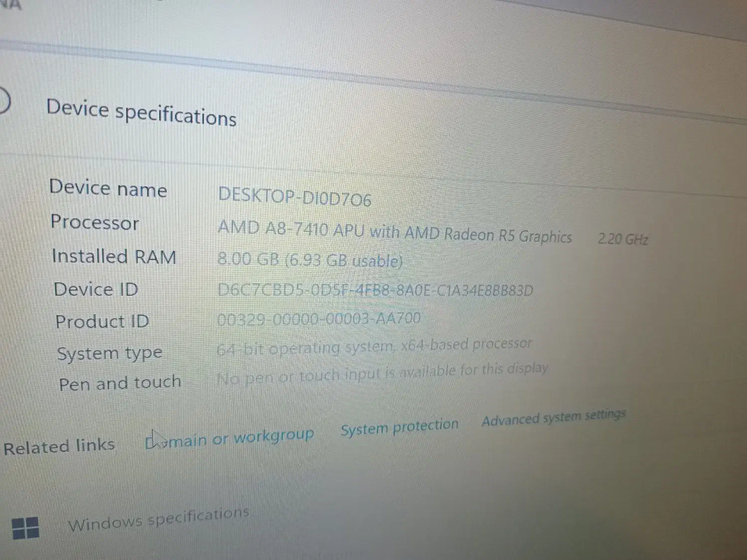Open the Domain or workgroup link
This screenshot has width=747, height=560.
(x=230, y=439)
